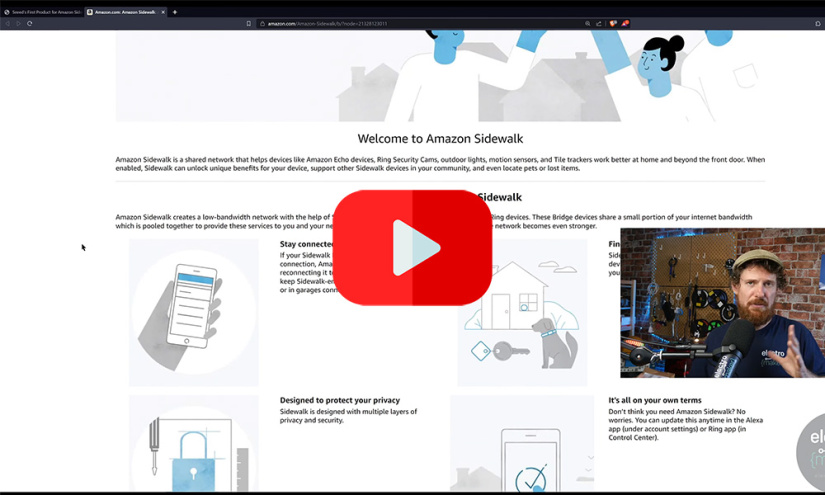The height and width of the screenshot is (495, 825).
Task: Open Brave Shields lion icon
Action: coord(613,23)
